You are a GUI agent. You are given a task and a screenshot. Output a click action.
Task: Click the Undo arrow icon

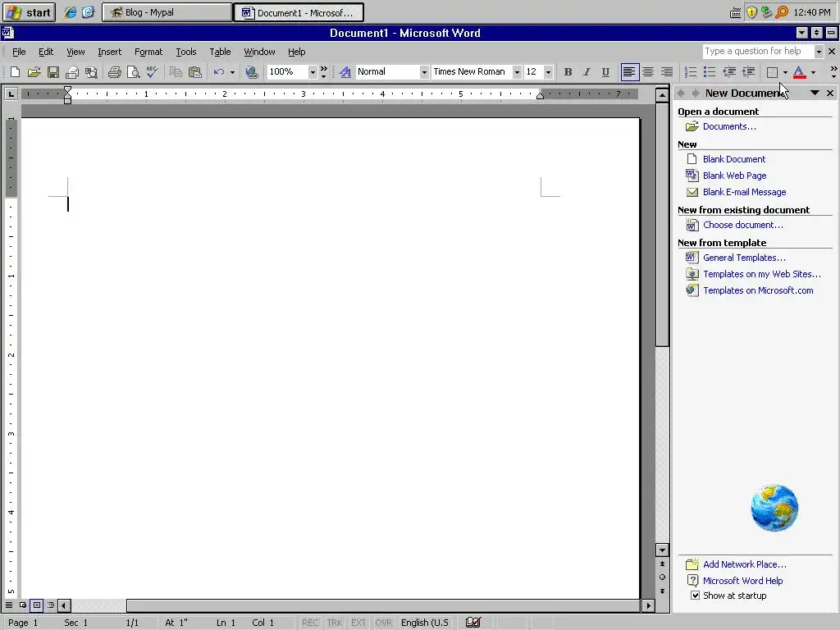click(219, 72)
